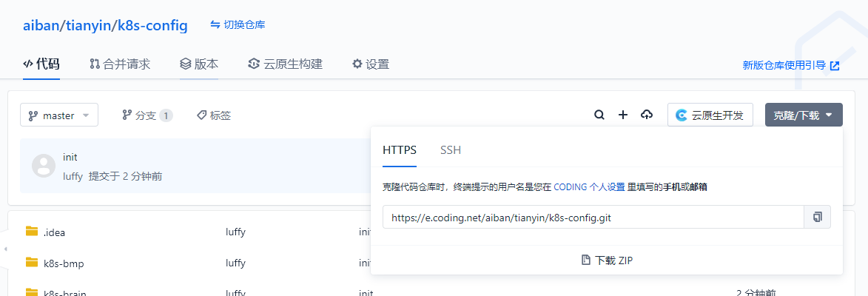Open the 设置 tab
Screen dimensions: 868x296
point(370,64)
